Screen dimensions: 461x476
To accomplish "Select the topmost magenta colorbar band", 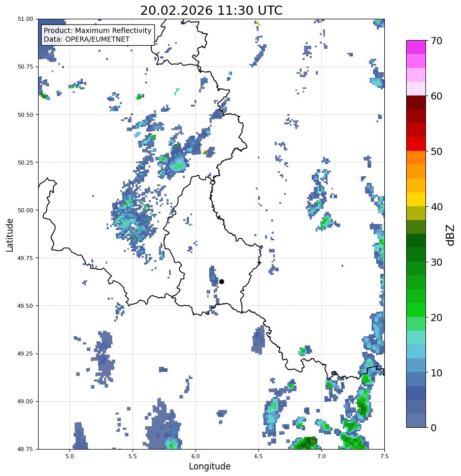I will point(416,47).
